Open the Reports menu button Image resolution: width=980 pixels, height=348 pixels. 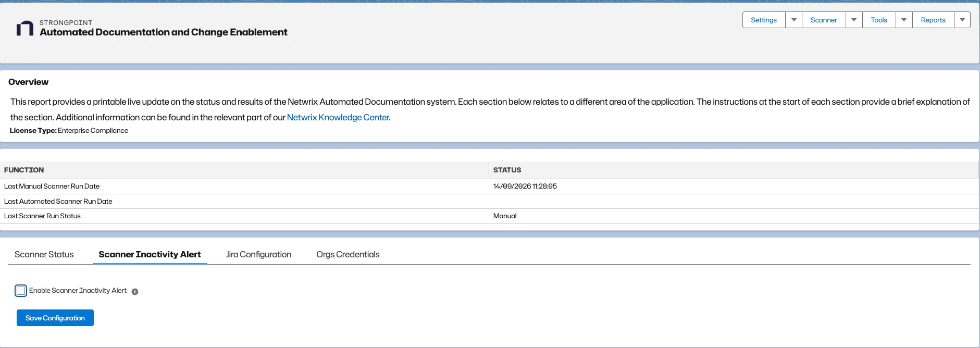click(933, 20)
